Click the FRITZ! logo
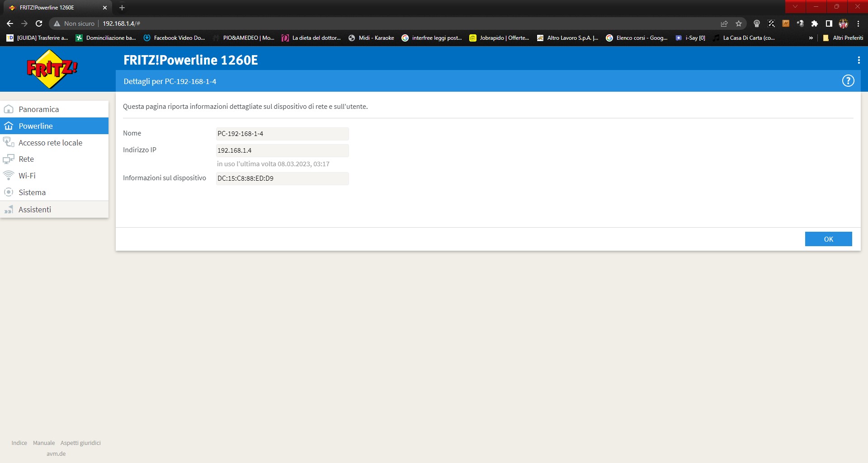 click(x=52, y=69)
